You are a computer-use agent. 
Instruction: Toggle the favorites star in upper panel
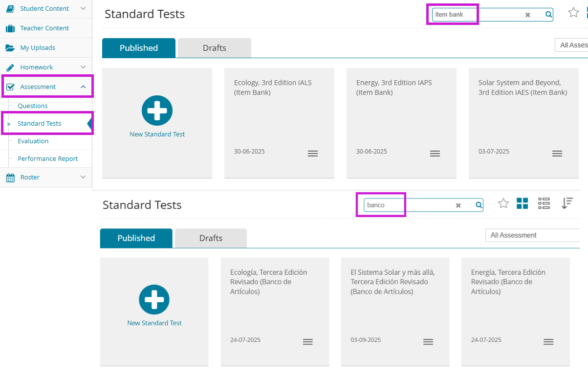click(573, 13)
